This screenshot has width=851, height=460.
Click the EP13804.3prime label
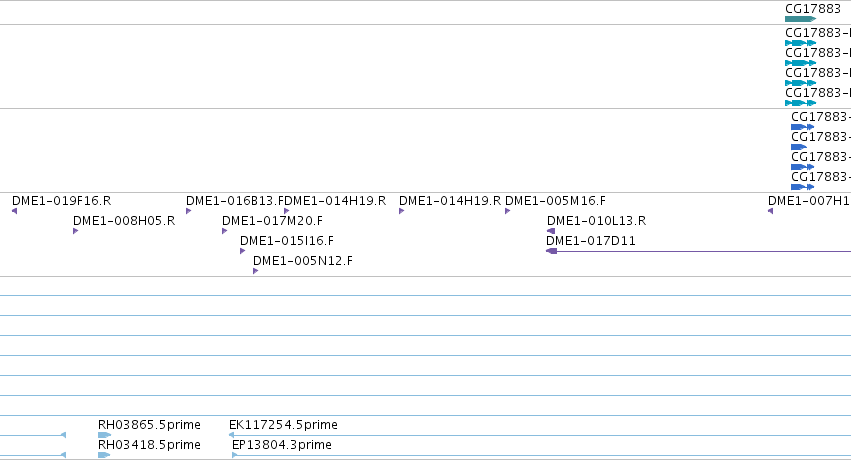tap(282, 445)
